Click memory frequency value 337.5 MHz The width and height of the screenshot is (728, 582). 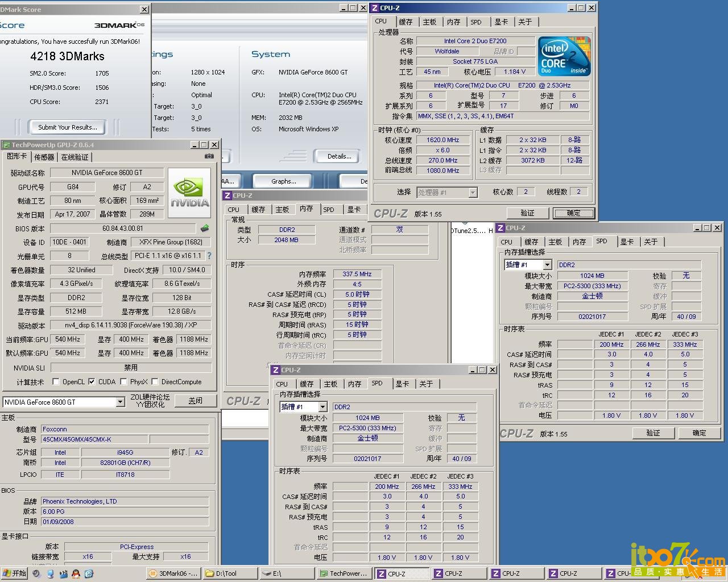click(357, 274)
